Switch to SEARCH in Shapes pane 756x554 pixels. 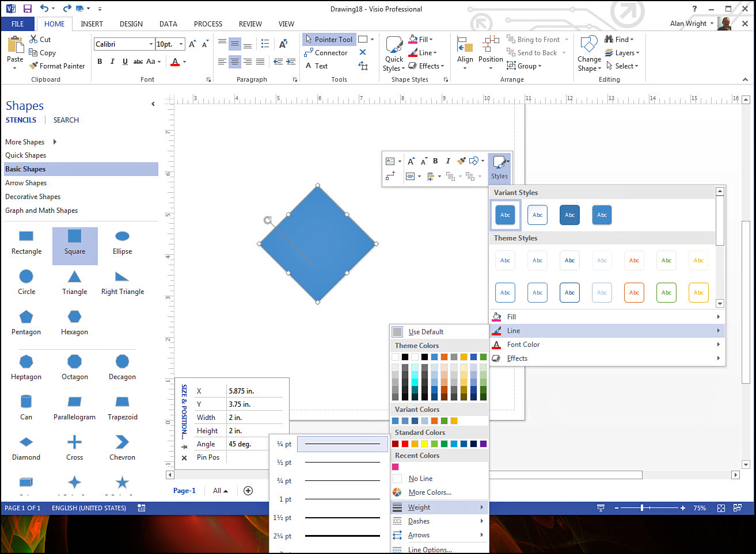66,120
